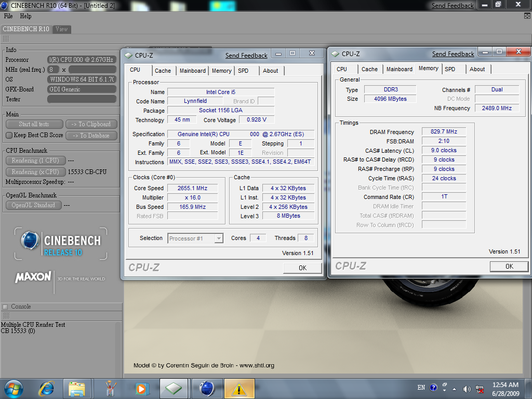The width and height of the screenshot is (532, 399).
Task: Click OK in the left CPU-Z window
Action: [302, 268]
